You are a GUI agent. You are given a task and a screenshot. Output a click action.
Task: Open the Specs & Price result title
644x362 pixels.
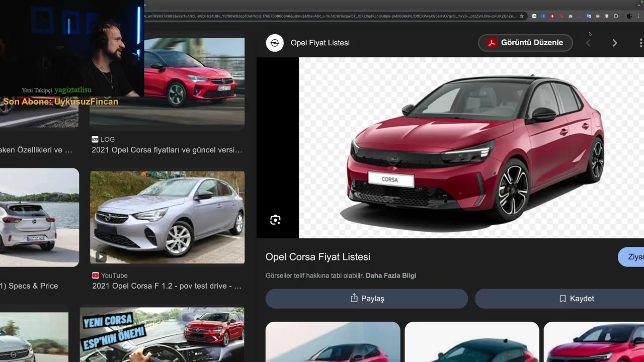point(29,286)
